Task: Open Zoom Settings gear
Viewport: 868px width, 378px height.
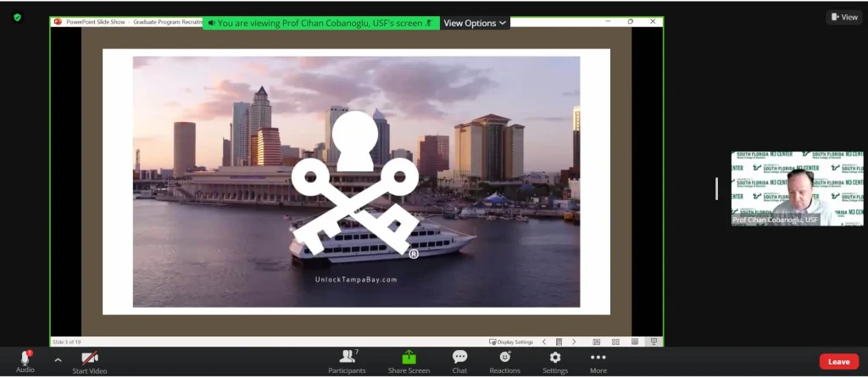Action: (554, 362)
